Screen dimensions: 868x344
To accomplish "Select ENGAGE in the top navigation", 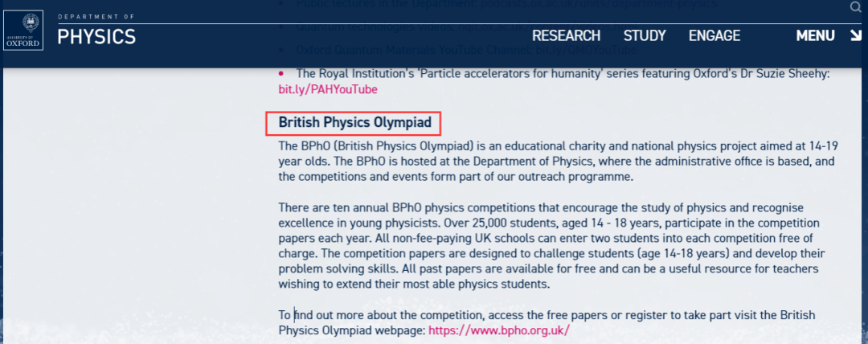I will coord(714,36).
